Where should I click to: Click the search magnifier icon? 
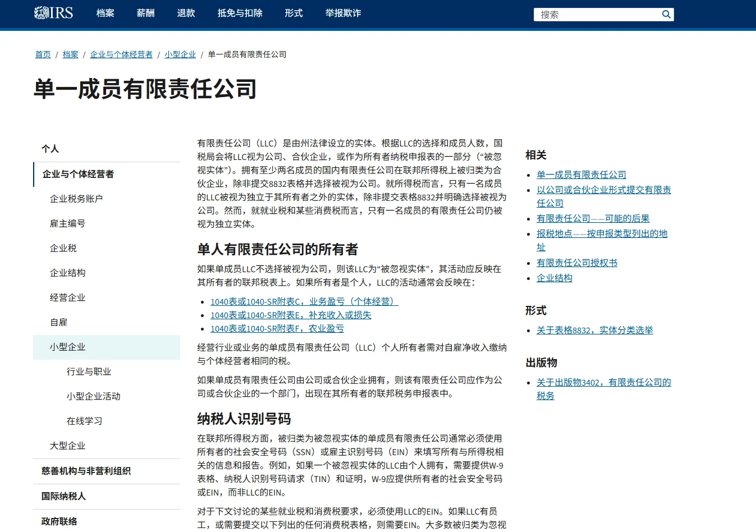pos(666,15)
